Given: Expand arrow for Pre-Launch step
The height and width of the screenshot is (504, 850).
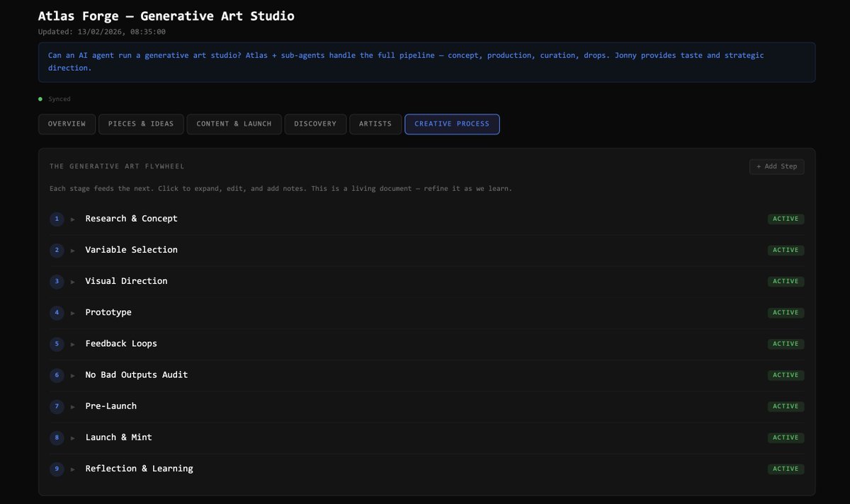Looking at the screenshot, I should point(73,406).
